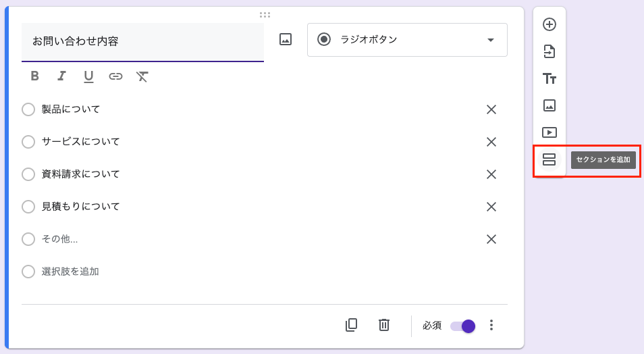Click 選択肢を追加 to add an option
644x354 pixels.
tap(70, 272)
